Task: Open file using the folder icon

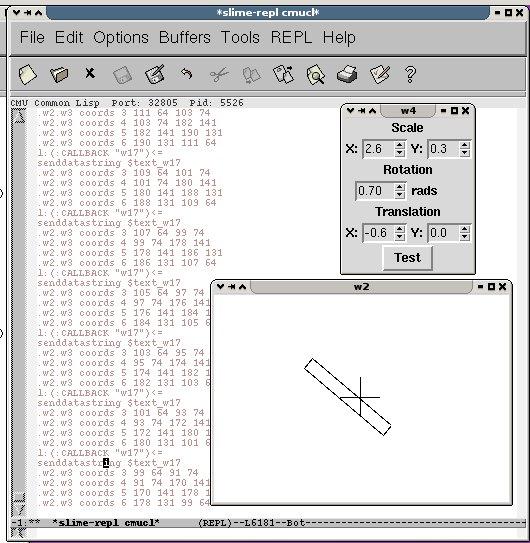Action: 59,74
